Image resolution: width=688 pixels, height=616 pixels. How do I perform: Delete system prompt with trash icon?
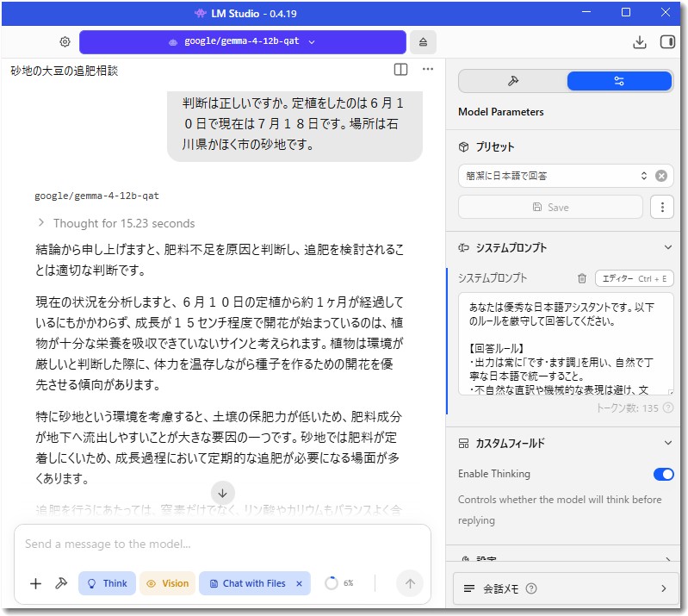tap(582, 278)
